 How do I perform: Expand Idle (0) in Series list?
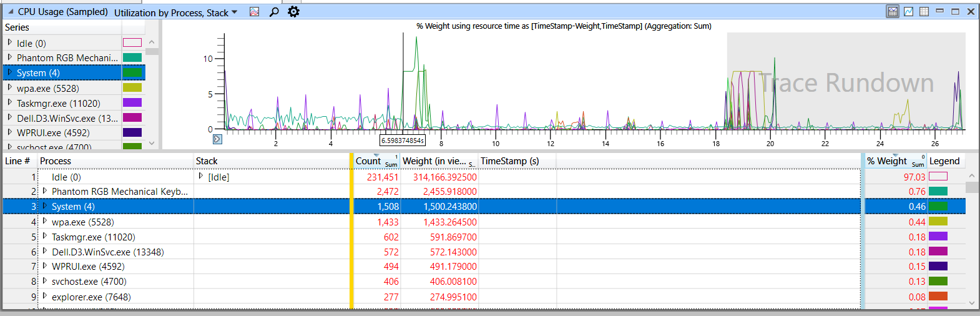pyautogui.click(x=10, y=42)
